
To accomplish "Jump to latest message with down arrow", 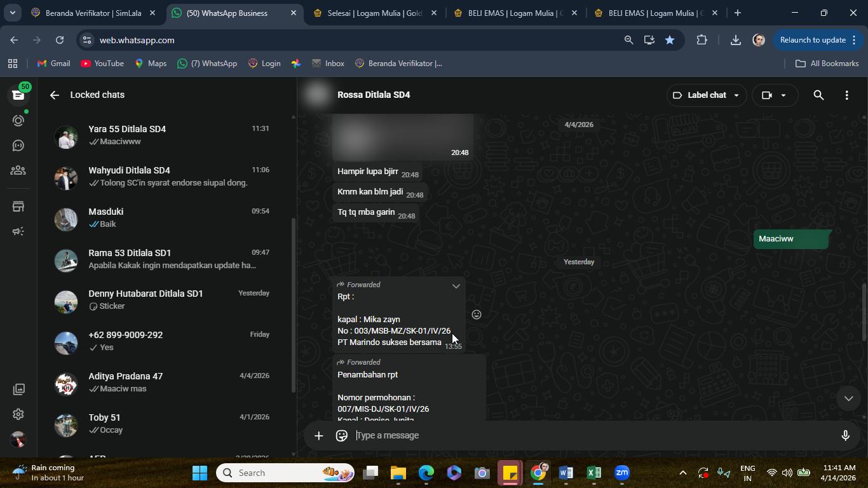I will click(848, 398).
